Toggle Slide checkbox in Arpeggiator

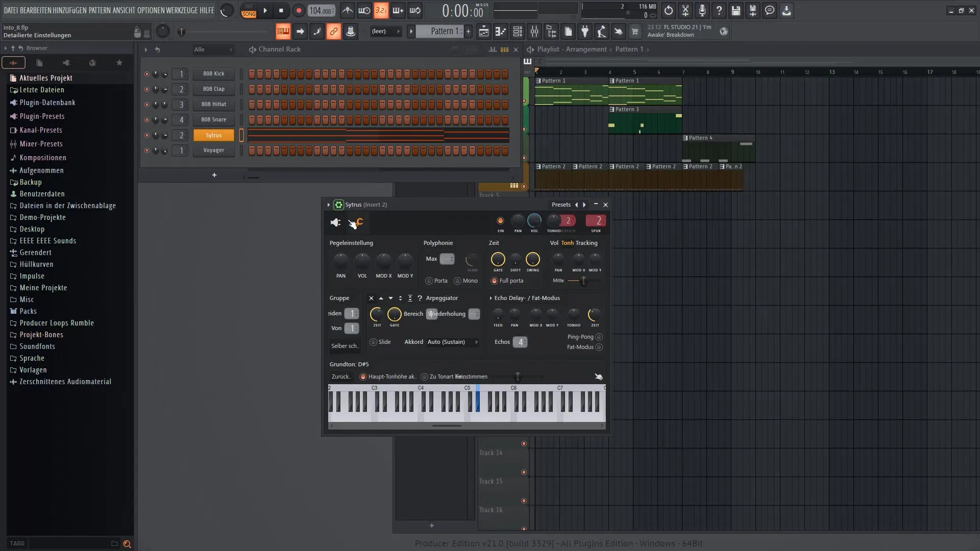point(374,342)
